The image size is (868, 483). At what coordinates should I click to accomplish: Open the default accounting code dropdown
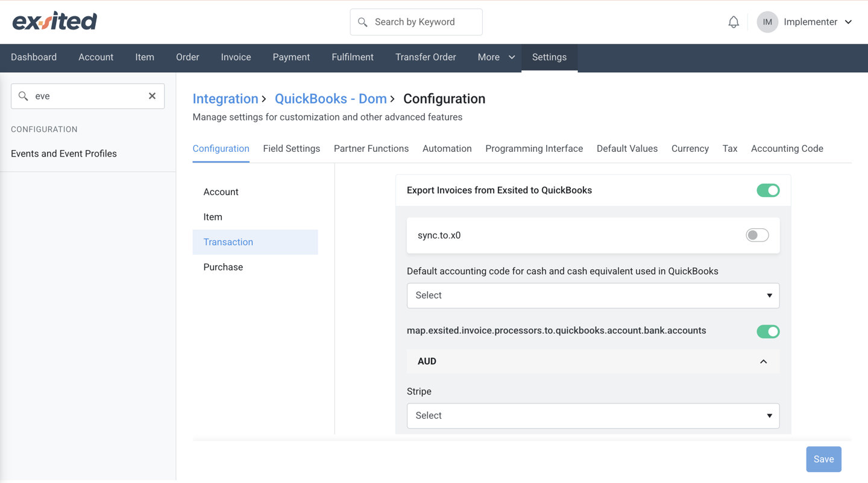click(x=593, y=296)
